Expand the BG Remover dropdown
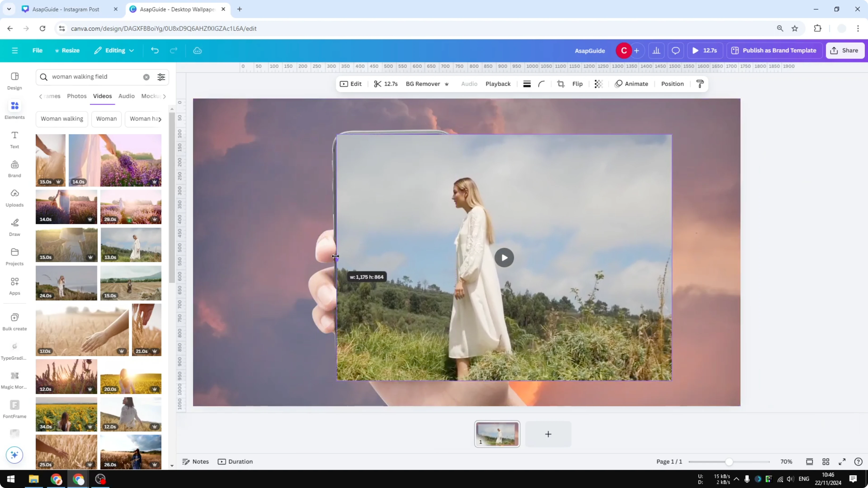Viewport: 868px width, 488px height. [447, 84]
